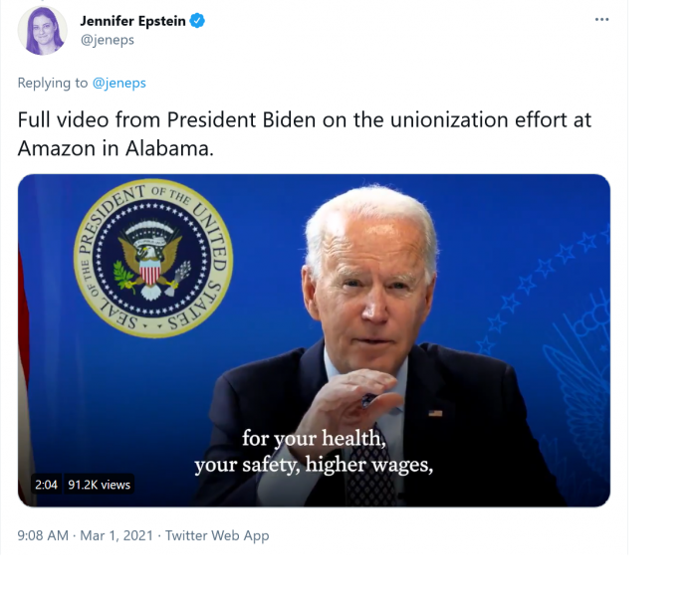Click the presidential seal in the video

click(x=153, y=261)
